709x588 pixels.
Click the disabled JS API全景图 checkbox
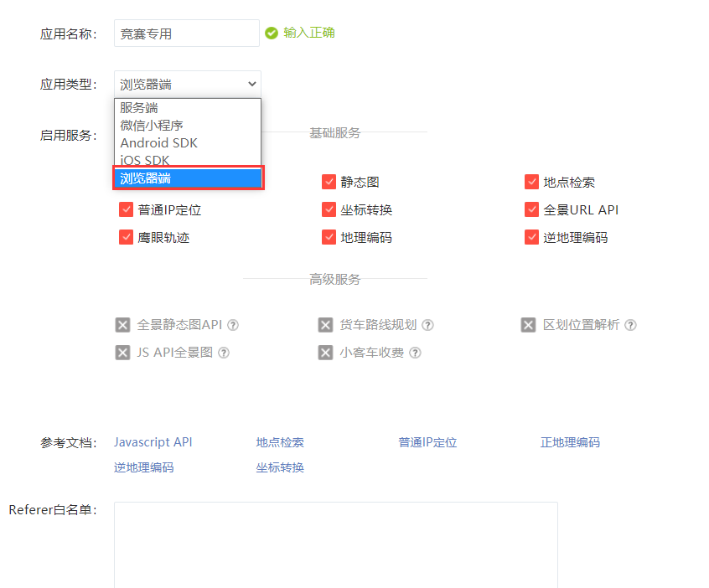point(122,353)
